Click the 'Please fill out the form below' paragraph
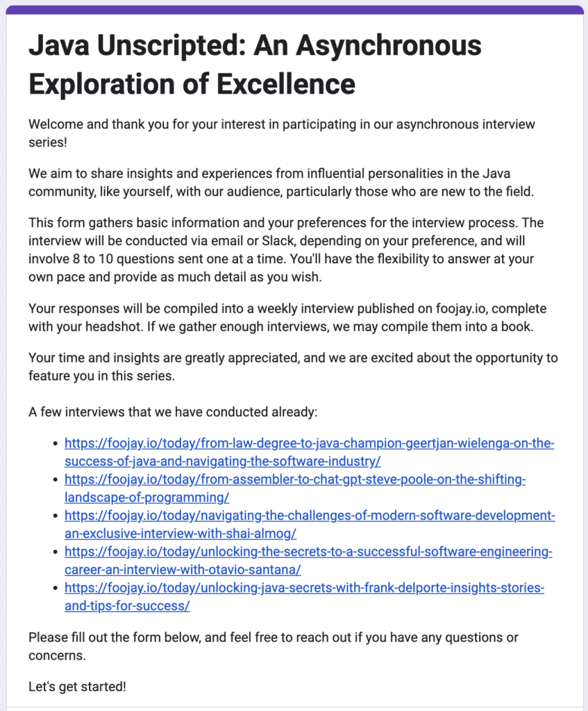 pyautogui.click(x=273, y=646)
